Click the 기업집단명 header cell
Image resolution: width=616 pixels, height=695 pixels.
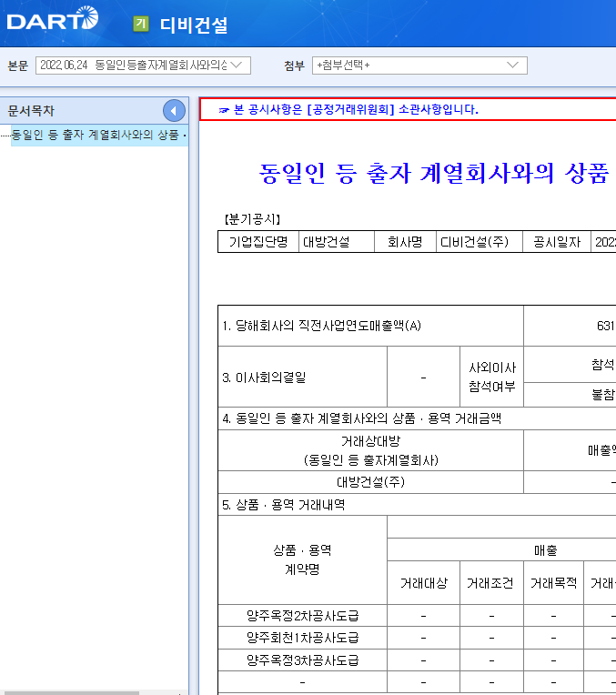click(258, 242)
